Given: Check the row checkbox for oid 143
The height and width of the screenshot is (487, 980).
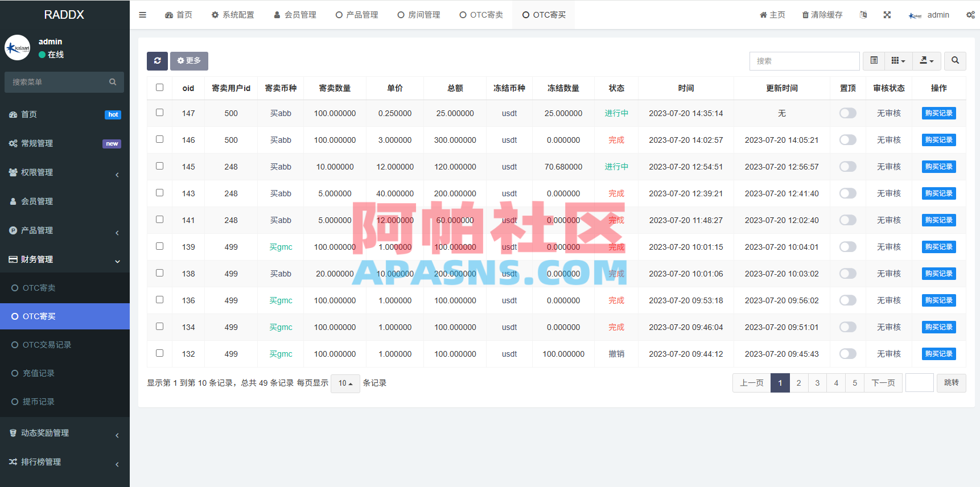Looking at the screenshot, I should (x=159, y=193).
